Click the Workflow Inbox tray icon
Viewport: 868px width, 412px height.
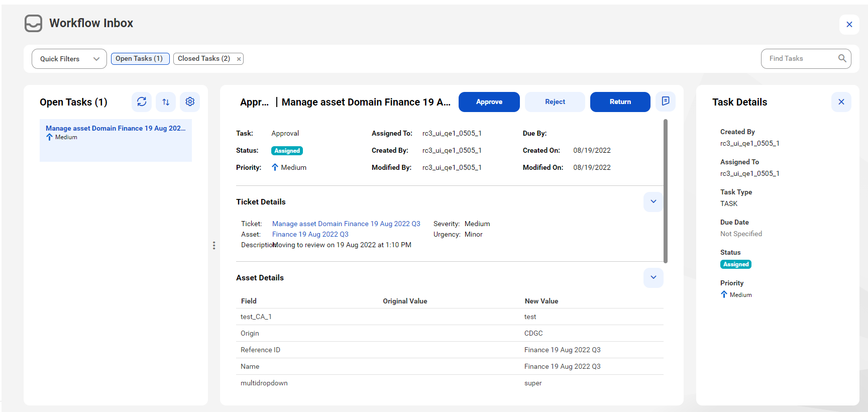[x=33, y=23]
